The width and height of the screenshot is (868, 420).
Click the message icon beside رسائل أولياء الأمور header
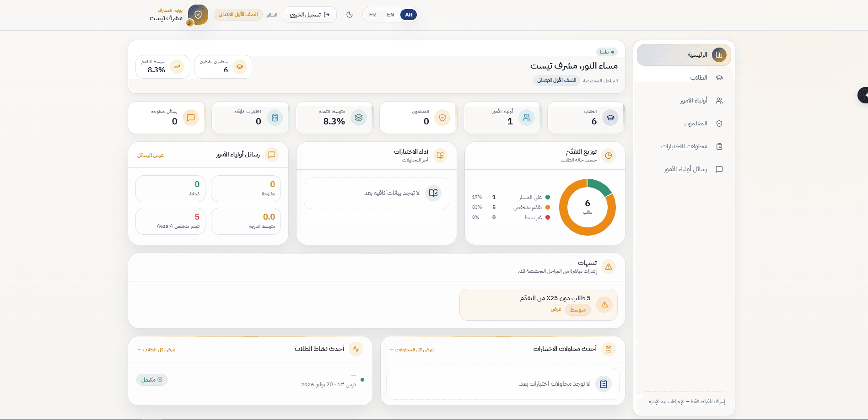pos(272,155)
